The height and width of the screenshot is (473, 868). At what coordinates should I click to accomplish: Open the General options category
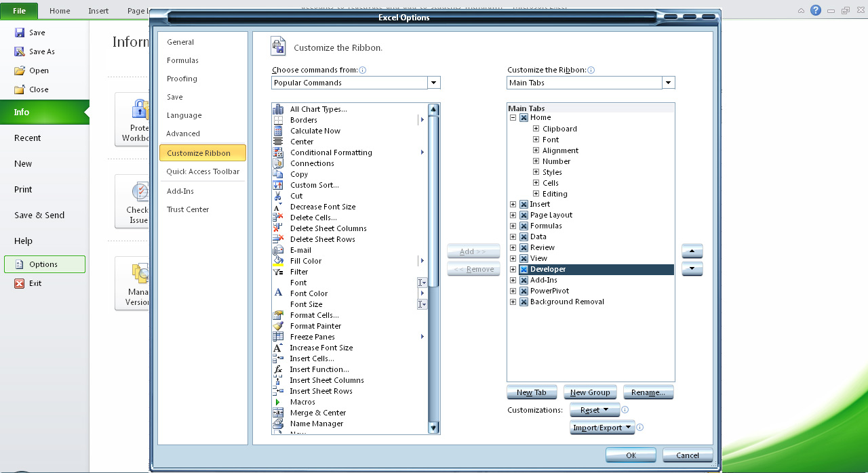[x=203, y=42]
